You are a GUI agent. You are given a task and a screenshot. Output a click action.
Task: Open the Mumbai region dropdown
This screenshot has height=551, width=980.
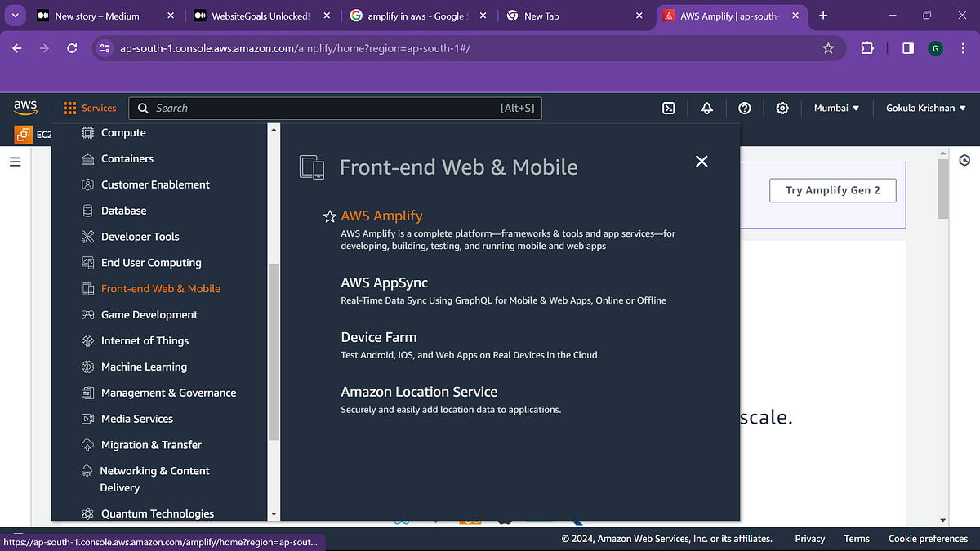[836, 108]
